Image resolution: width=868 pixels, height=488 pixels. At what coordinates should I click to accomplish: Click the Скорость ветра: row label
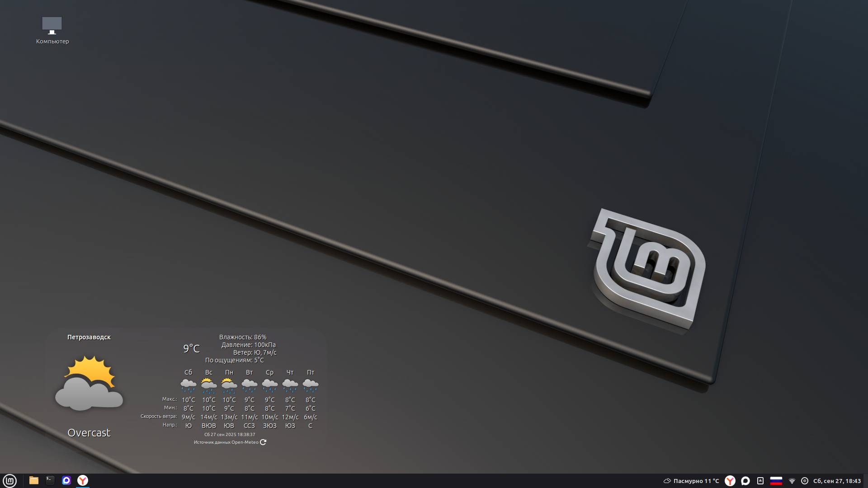pos(159,417)
